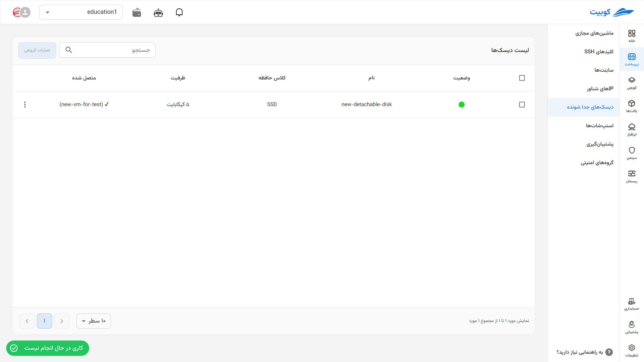
Task: Open the ۱۰ سطر rows-per-page dropdown
Action: pos(94,321)
